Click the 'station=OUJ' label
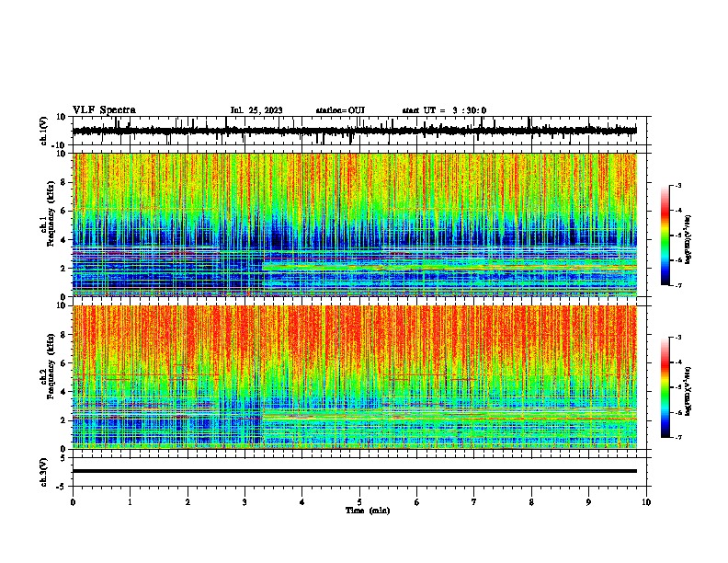Viewport: 728px width, 563px height. pyautogui.click(x=340, y=110)
